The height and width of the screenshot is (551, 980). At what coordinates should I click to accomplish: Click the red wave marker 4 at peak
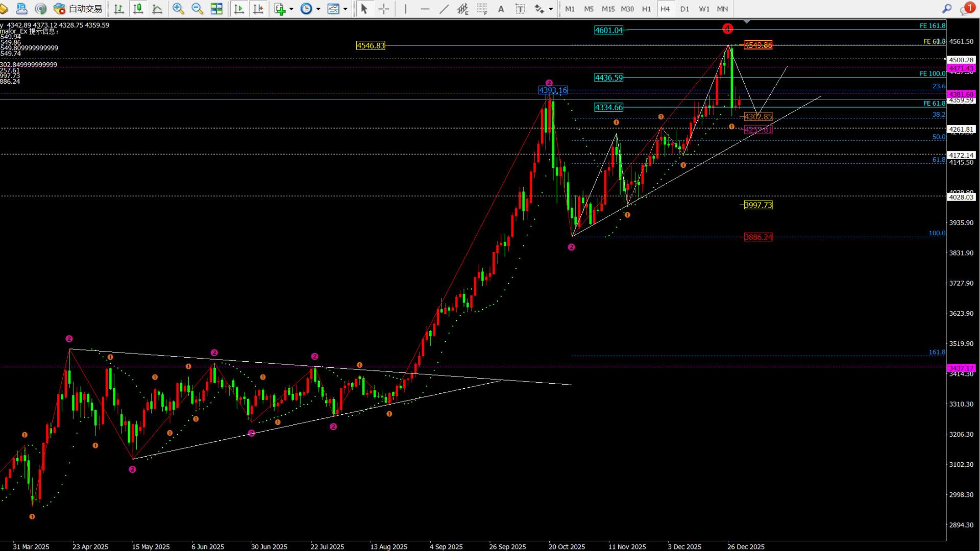[x=728, y=29]
